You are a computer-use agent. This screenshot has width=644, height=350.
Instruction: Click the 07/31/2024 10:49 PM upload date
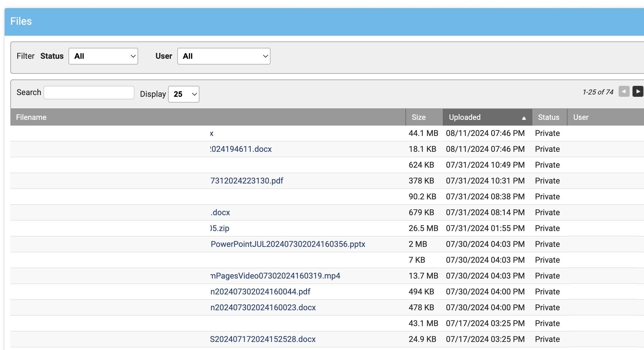[x=485, y=165]
